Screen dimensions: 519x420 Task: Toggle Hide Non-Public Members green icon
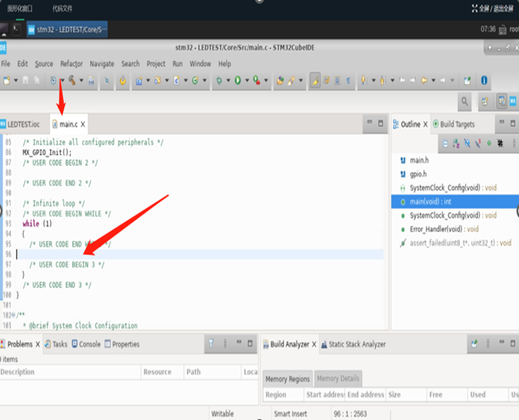489,143
